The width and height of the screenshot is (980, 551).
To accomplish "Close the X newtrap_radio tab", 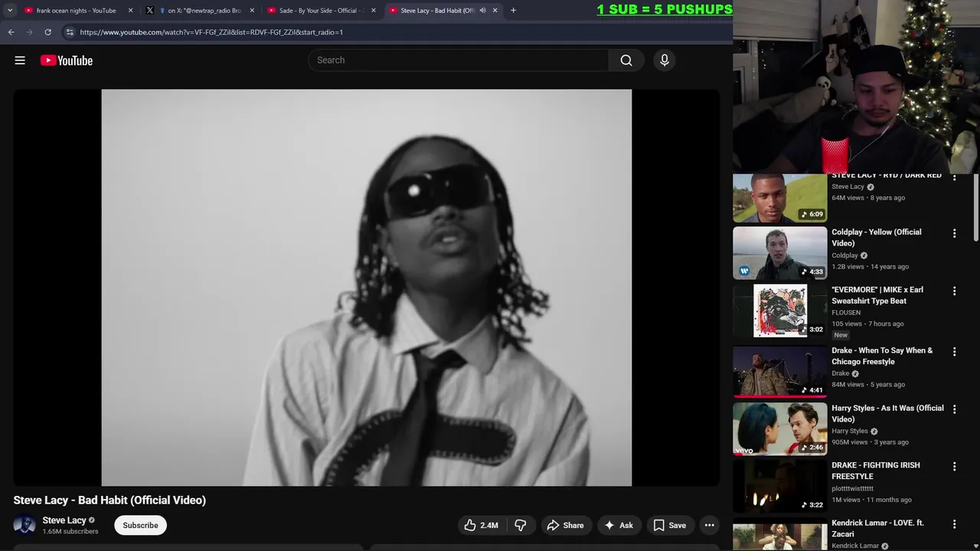I will coord(252,11).
